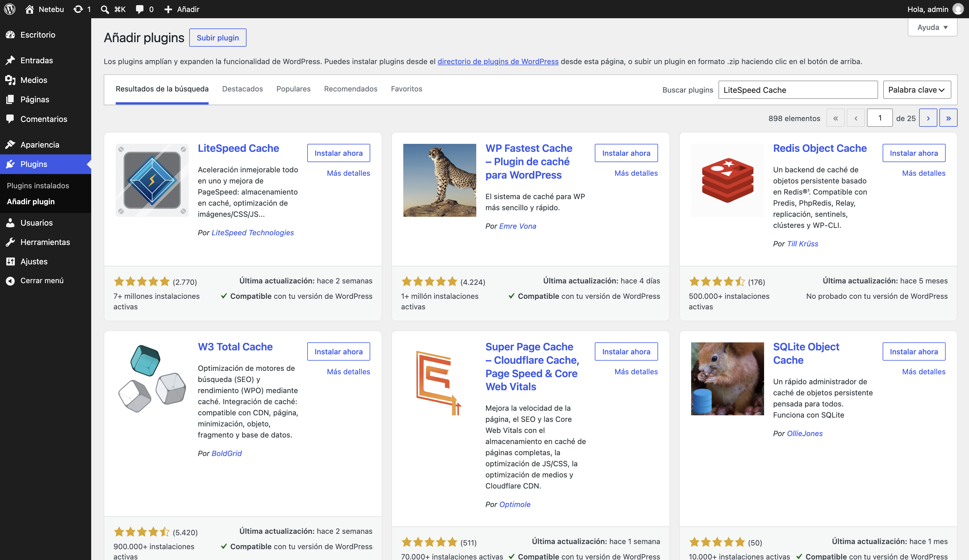969x560 pixels.
Task: Open Más detalles for W3 Total Cache
Action: pyautogui.click(x=348, y=372)
